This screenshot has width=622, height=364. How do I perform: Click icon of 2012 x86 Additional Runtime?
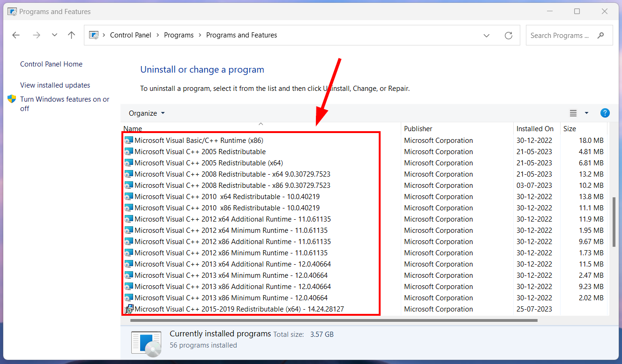coord(128,241)
